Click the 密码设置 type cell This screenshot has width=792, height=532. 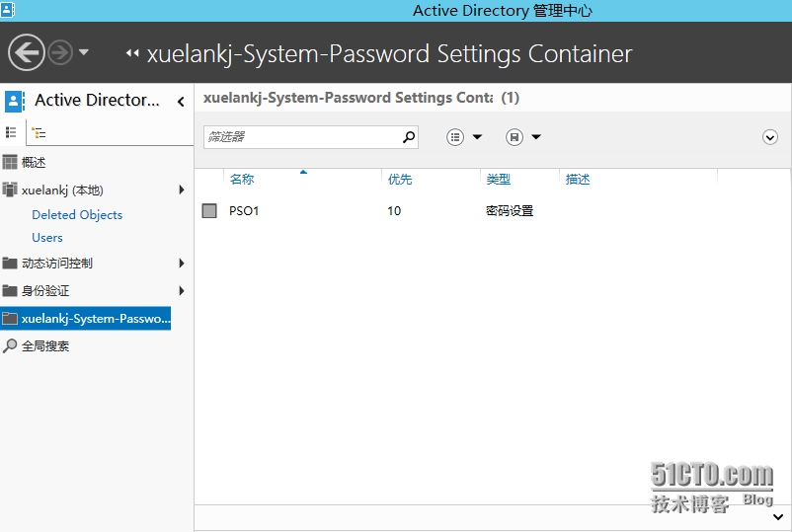coord(510,211)
